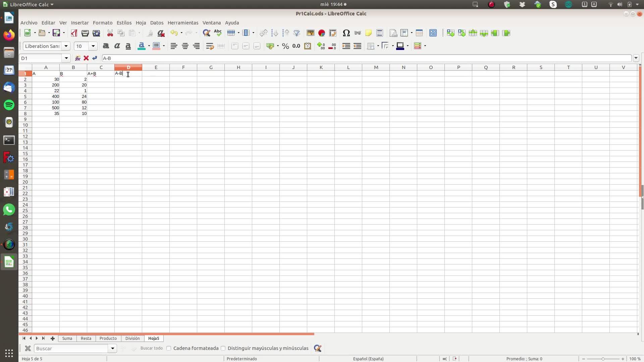This screenshot has height=362, width=644.
Task: Switch to the Producto sheet tab
Action: coord(108,339)
